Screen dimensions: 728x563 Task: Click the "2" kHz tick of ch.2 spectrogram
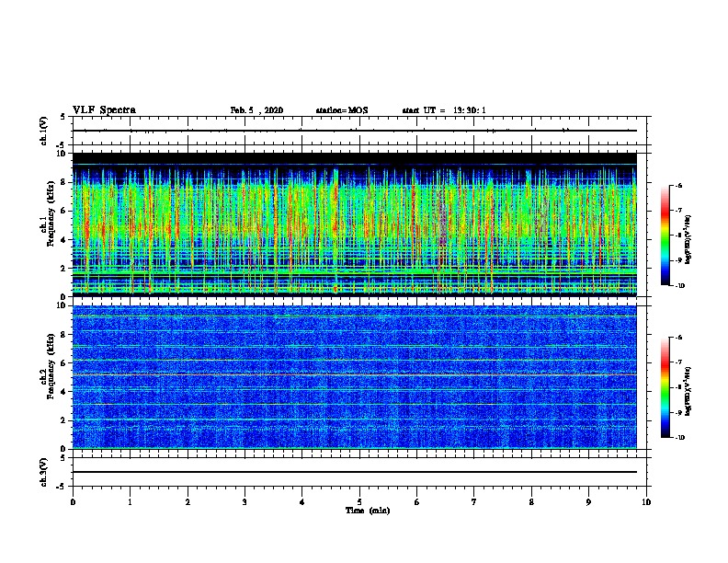click(63, 420)
